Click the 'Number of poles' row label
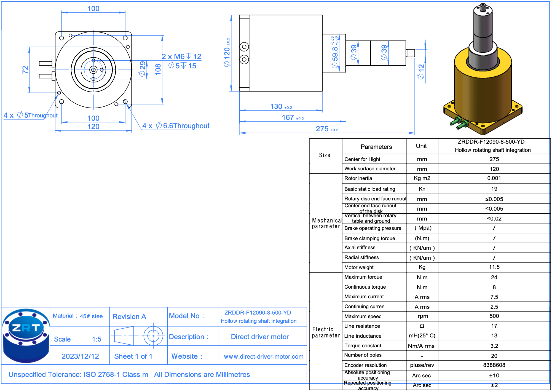The width and height of the screenshot is (552, 392). click(x=363, y=355)
